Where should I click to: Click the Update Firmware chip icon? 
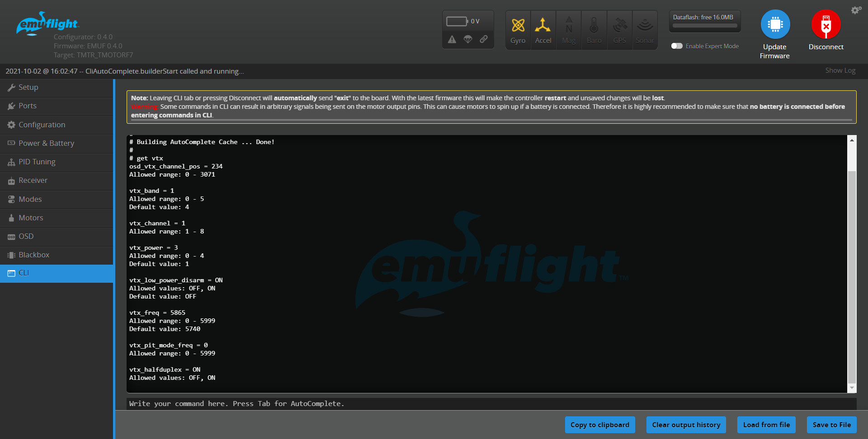[775, 24]
